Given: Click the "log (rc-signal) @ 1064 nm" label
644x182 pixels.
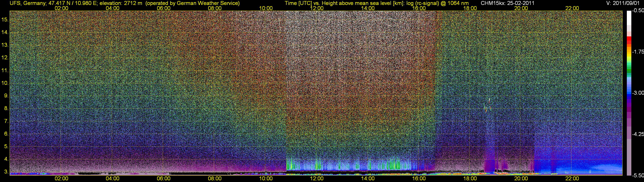Looking at the screenshot, I should pyautogui.click(x=437, y=3).
